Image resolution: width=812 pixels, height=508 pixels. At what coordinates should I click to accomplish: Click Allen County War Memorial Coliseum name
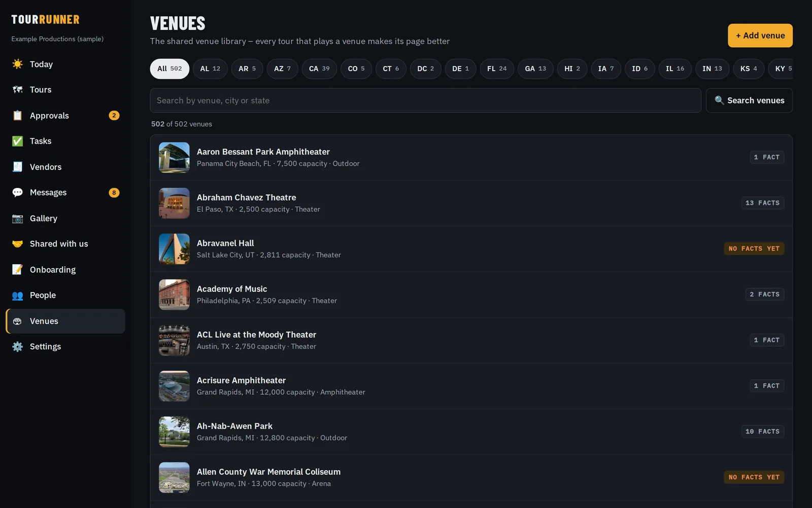point(268,472)
